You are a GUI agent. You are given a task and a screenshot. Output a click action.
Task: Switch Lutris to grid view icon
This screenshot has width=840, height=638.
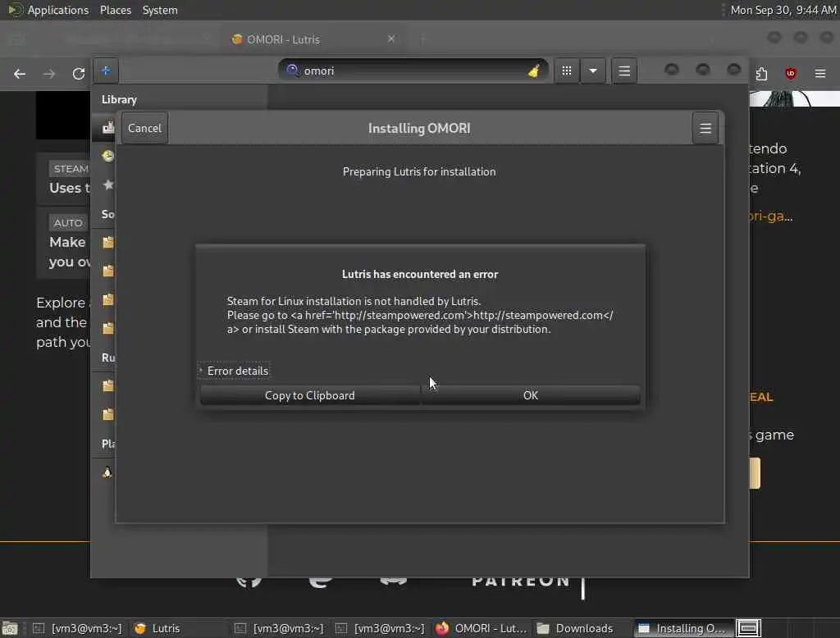pyautogui.click(x=567, y=71)
